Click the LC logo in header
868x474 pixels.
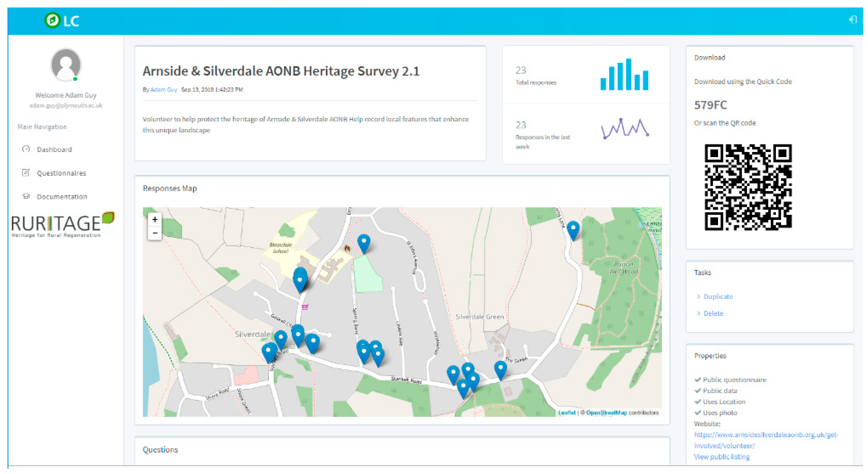click(x=62, y=21)
